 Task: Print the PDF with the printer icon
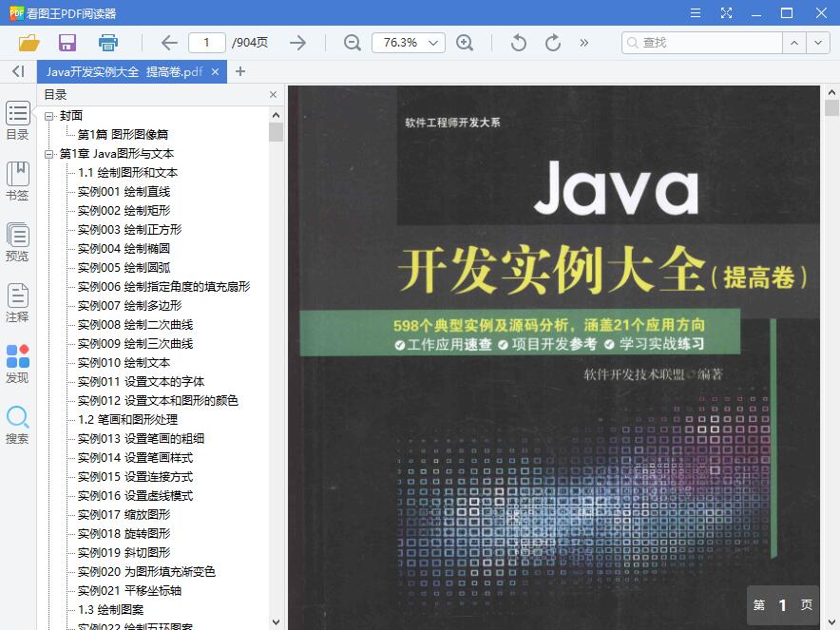(x=108, y=43)
